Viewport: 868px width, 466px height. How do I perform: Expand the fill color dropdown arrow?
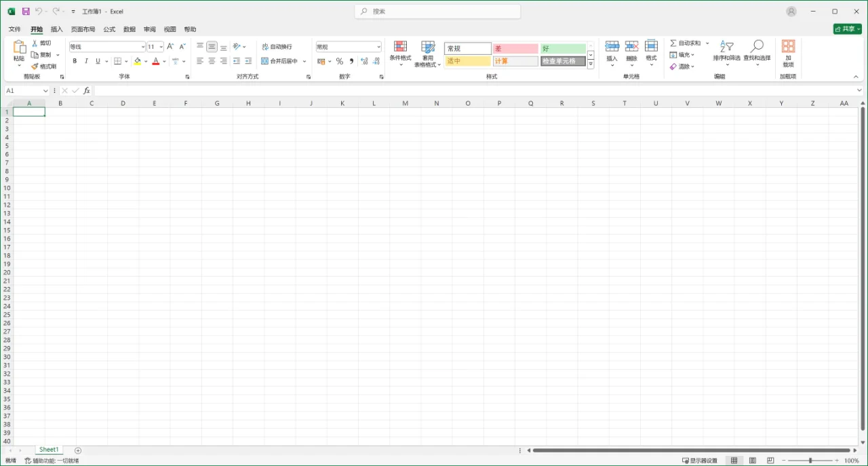[x=145, y=61]
